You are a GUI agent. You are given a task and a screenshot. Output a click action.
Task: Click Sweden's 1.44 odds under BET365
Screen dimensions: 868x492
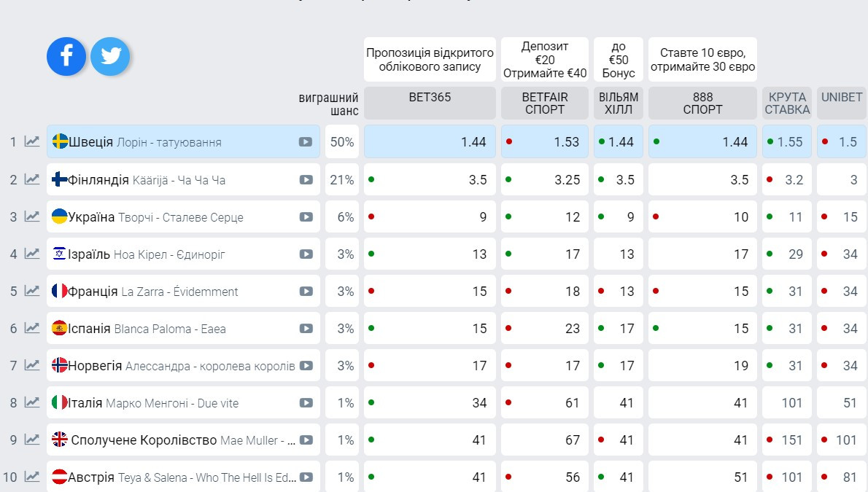[430, 142]
